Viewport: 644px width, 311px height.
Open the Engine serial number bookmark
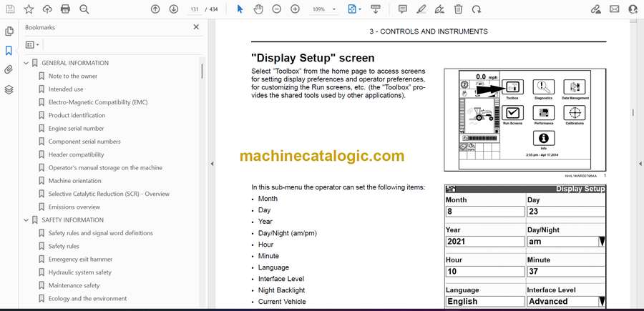pyautogui.click(x=76, y=129)
